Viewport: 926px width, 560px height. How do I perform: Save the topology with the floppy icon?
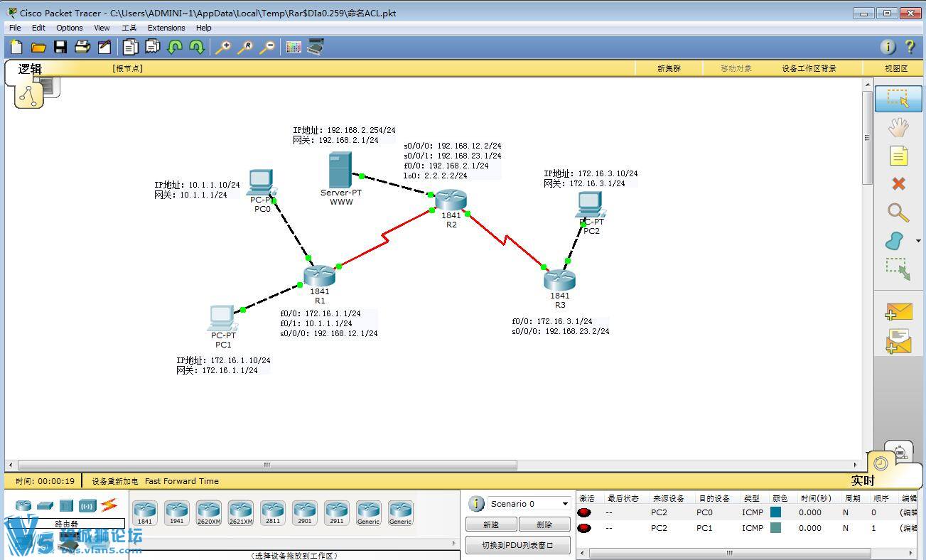[60, 47]
